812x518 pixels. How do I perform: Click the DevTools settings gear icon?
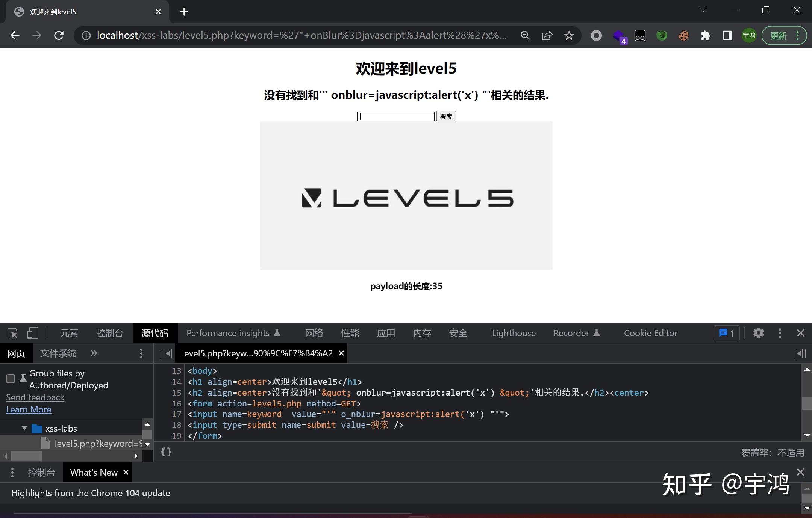tap(758, 333)
